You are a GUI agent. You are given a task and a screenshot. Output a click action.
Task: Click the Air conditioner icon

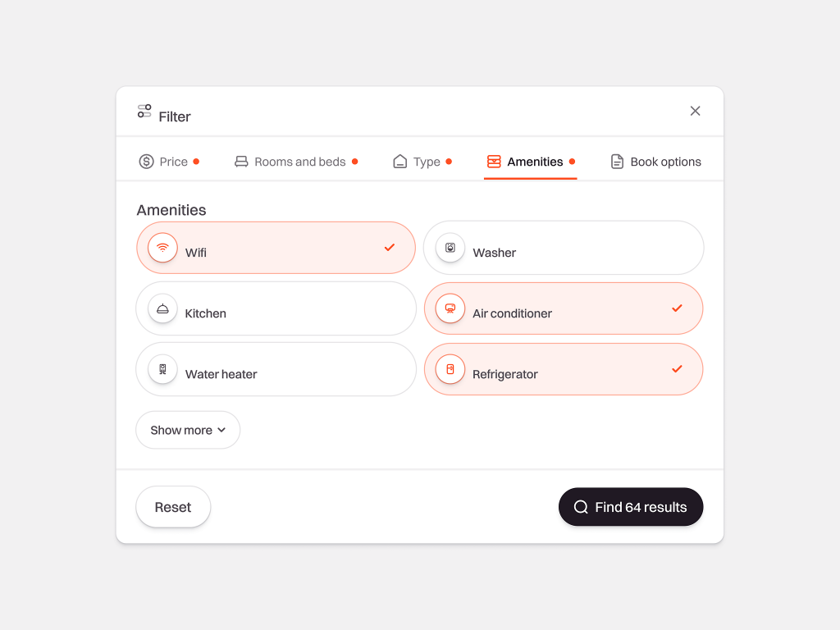pyautogui.click(x=450, y=308)
